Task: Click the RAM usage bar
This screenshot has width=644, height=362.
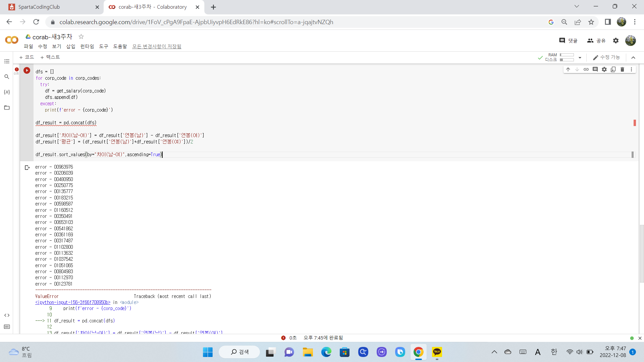Action: [567, 55]
